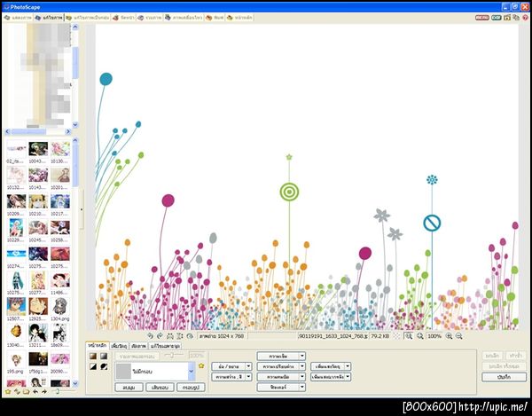Open the Resize button's dropdown arrow
Screen dimensions: 532x416
[248, 366]
